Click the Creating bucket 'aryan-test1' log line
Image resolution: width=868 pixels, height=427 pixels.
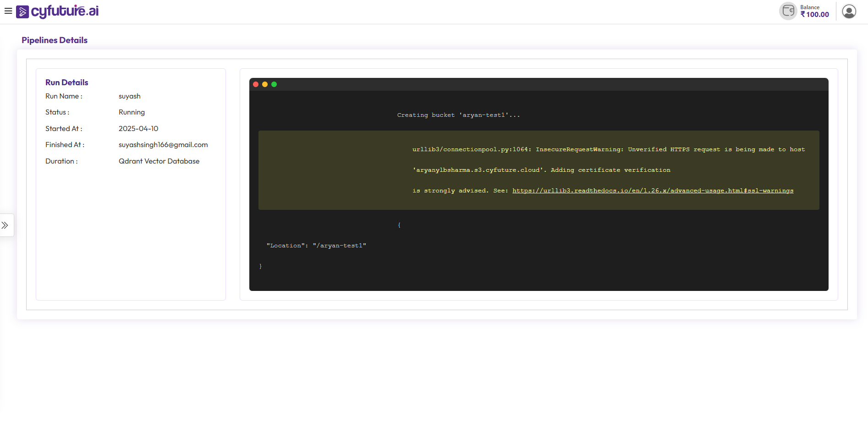[x=458, y=115]
